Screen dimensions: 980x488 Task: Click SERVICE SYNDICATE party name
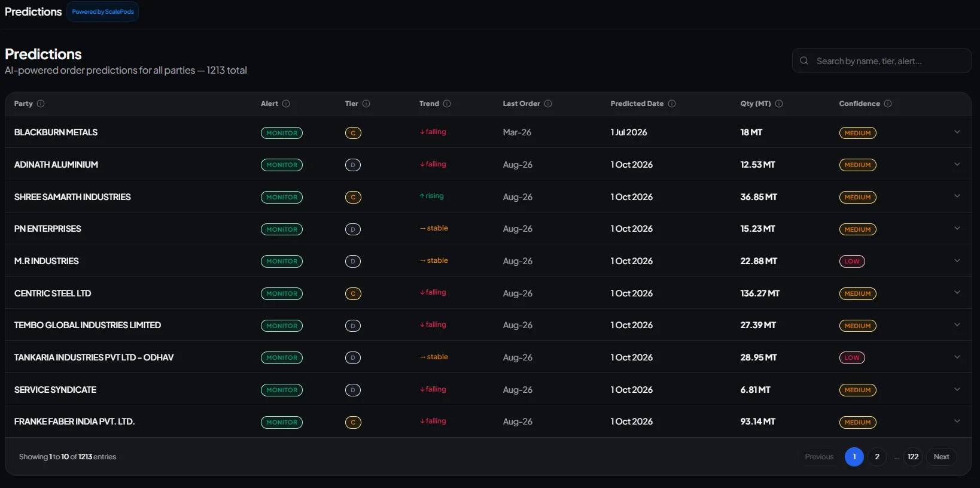click(x=55, y=390)
